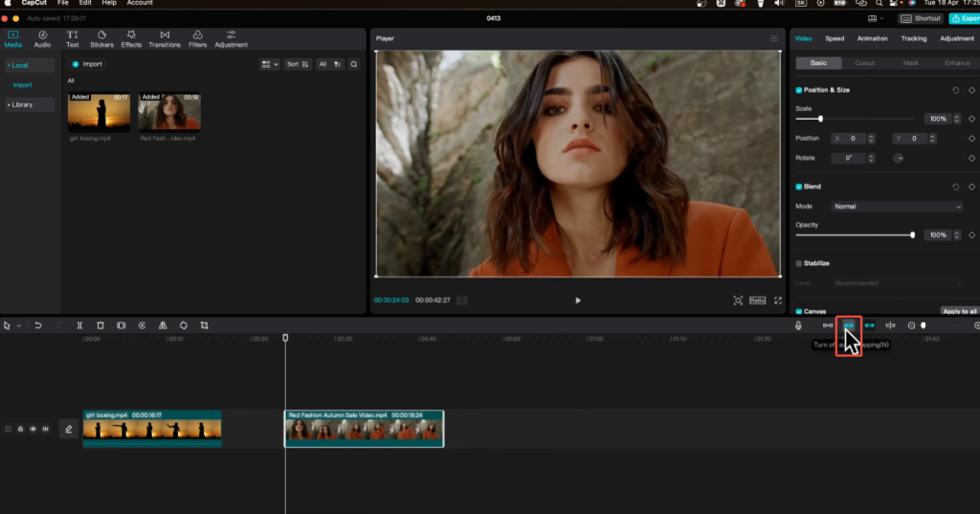Switch to the Animation tab
980x514 pixels.
point(873,39)
